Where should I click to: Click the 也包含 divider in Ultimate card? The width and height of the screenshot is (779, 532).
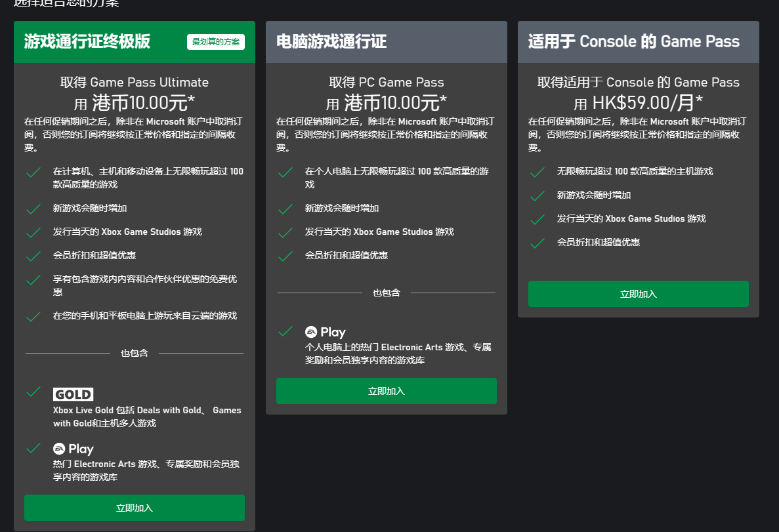pos(134,353)
